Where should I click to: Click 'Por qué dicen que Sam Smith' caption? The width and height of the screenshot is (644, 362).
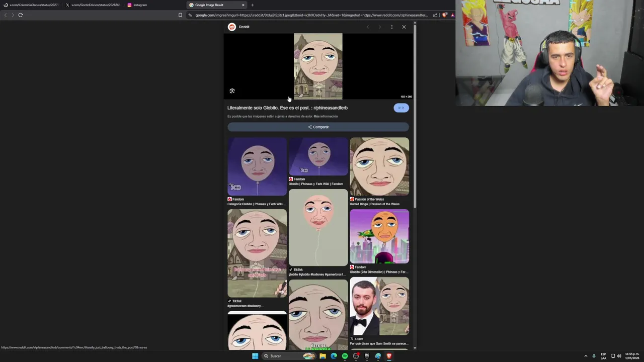379,344
